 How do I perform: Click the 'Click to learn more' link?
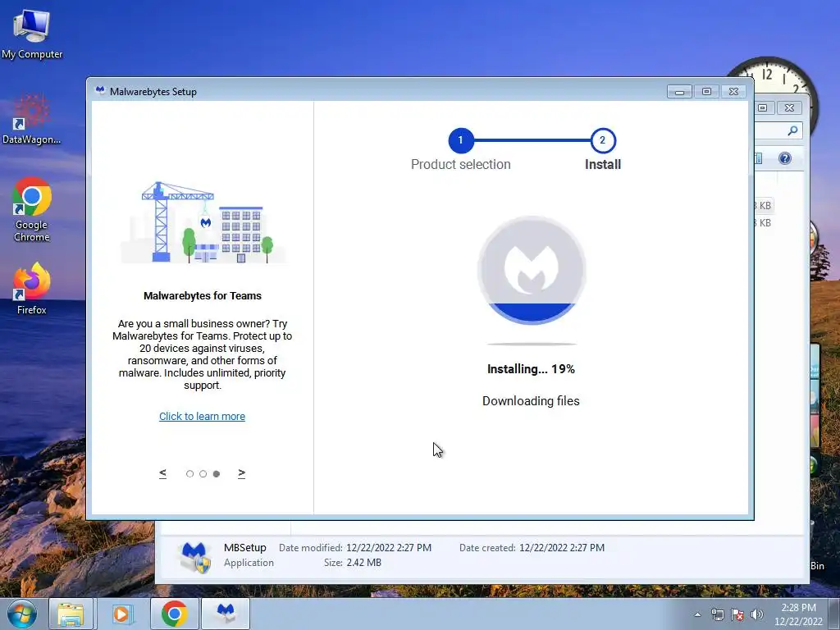202,416
